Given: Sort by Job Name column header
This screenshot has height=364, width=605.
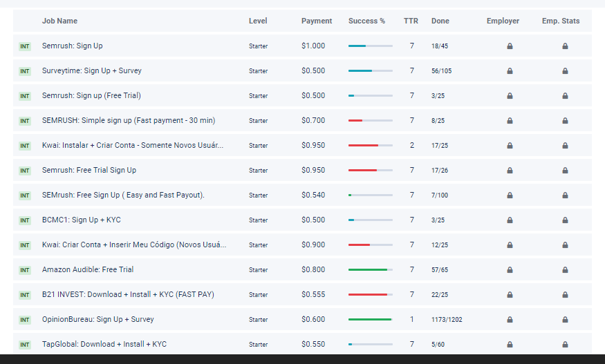Looking at the screenshot, I should (59, 21).
